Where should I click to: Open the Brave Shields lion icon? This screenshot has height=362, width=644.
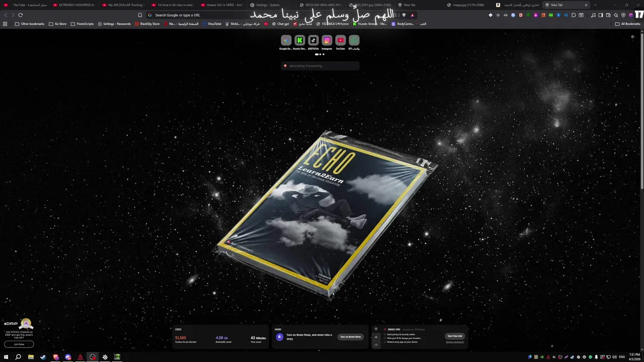pyautogui.click(x=404, y=15)
